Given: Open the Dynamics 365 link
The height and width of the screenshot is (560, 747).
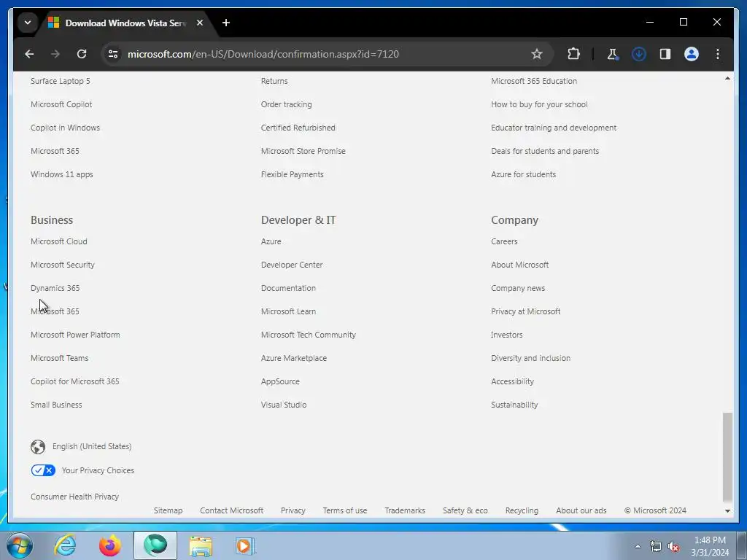Looking at the screenshot, I should coord(55,288).
